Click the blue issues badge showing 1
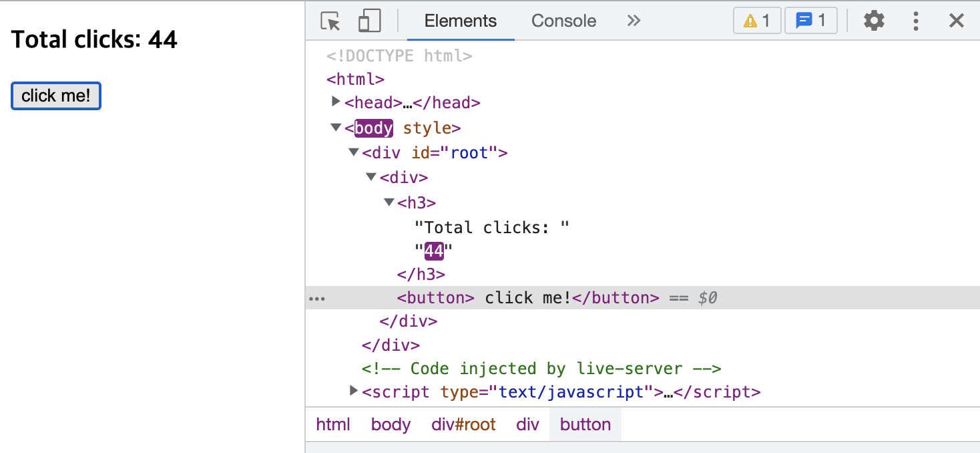Screen dimensions: 980x453 [811, 21]
